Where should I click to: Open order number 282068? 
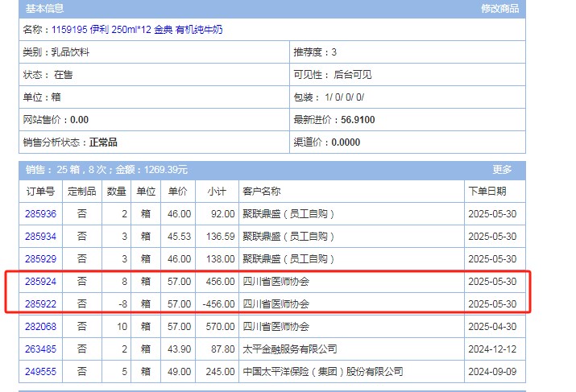click(41, 327)
